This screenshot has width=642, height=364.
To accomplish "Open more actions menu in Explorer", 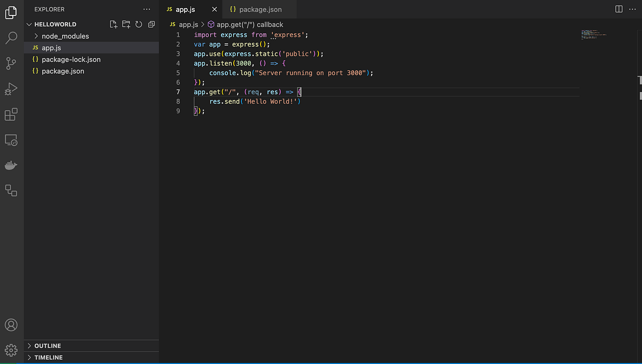I will tap(147, 9).
